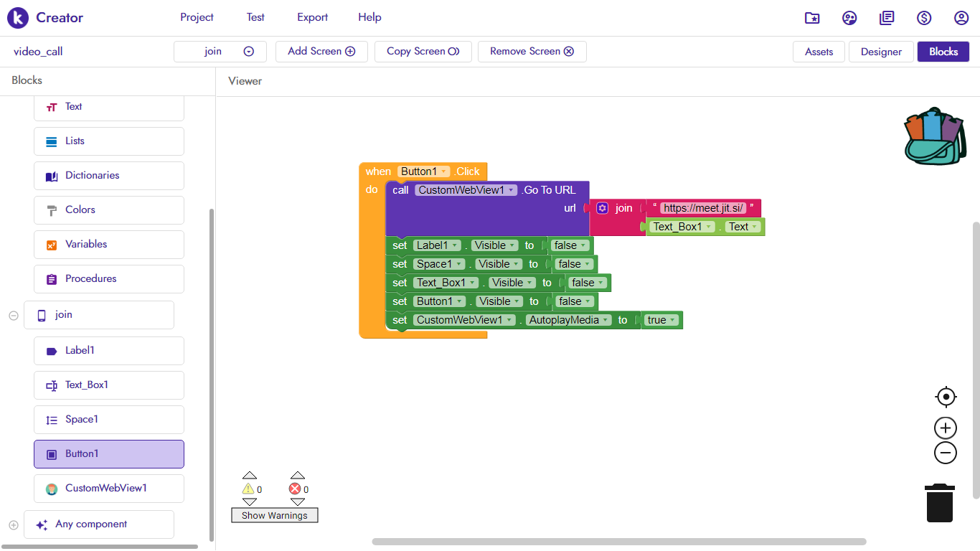The width and height of the screenshot is (980, 551).
Task: Switch to the Designer tab
Action: tap(881, 52)
